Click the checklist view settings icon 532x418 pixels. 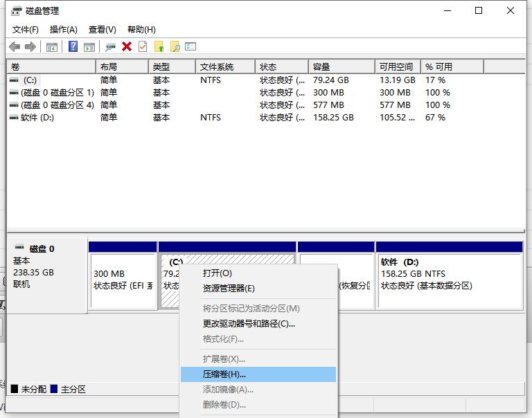point(190,46)
